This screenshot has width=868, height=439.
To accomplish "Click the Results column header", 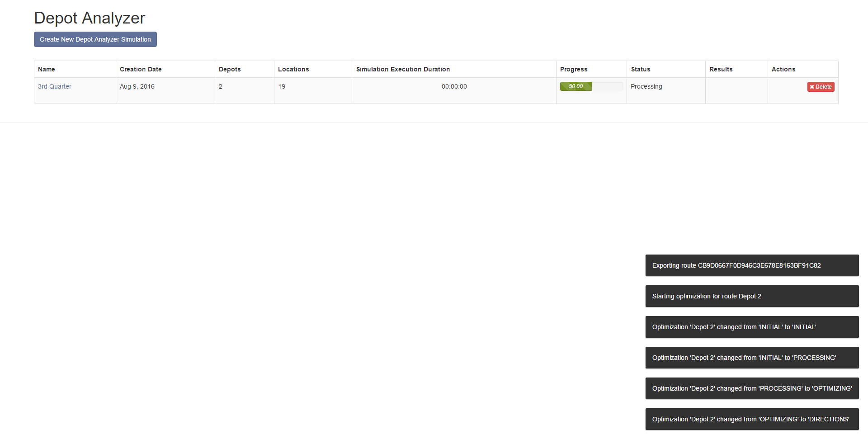I will [721, 69].
